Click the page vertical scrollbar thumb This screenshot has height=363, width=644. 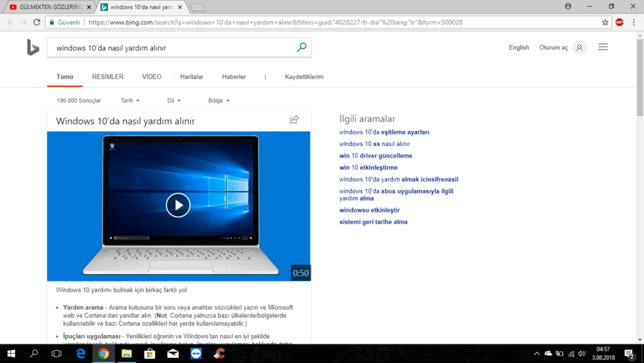(640, 78)
